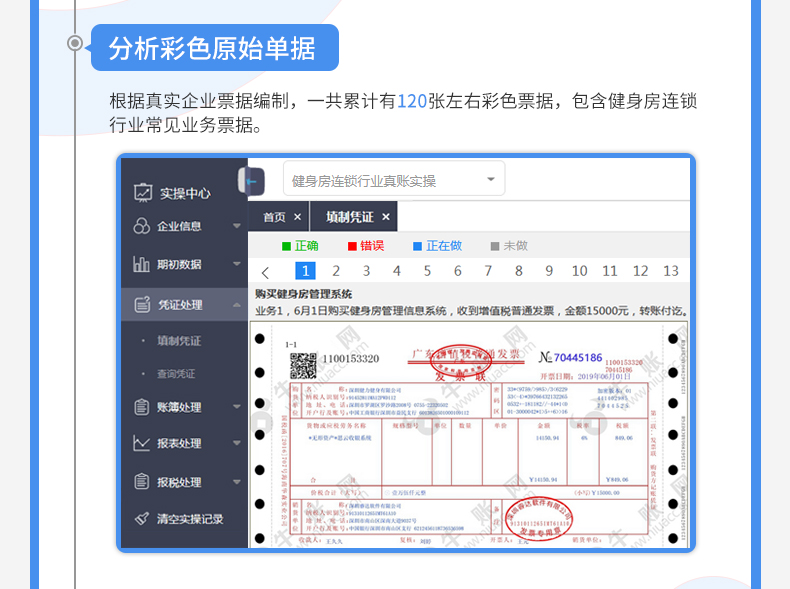Select 清空实操记录 in the sidebar

coord(190,519)
